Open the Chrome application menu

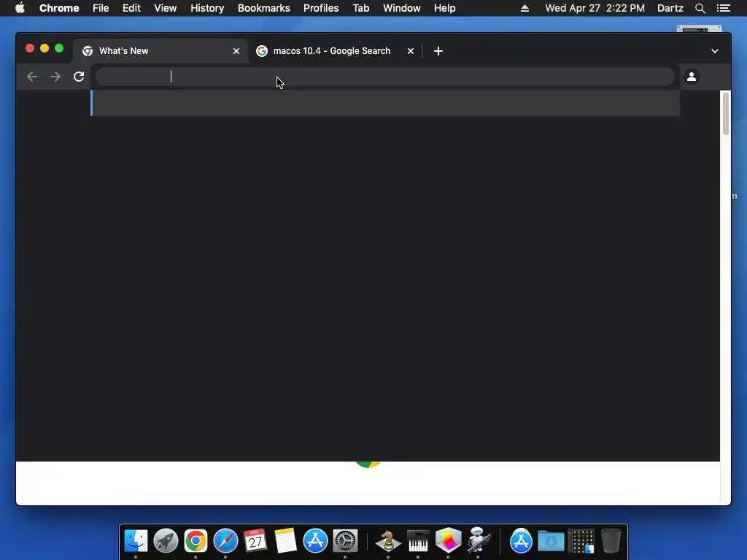[x=59, y=8]
